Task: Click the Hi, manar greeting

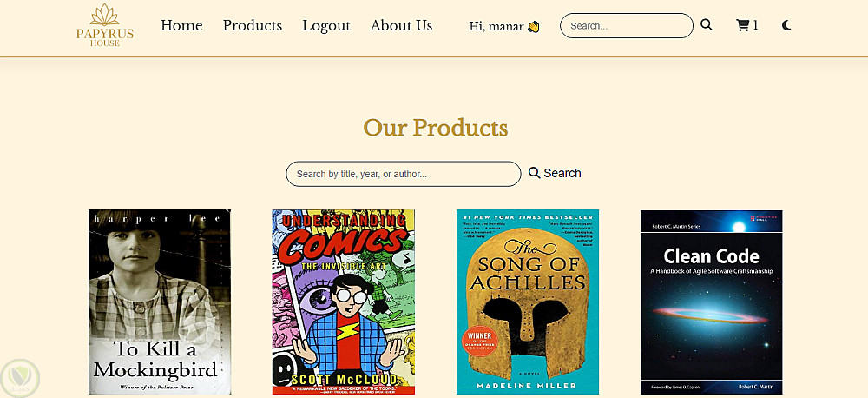Action: click(x=496, y=26)
